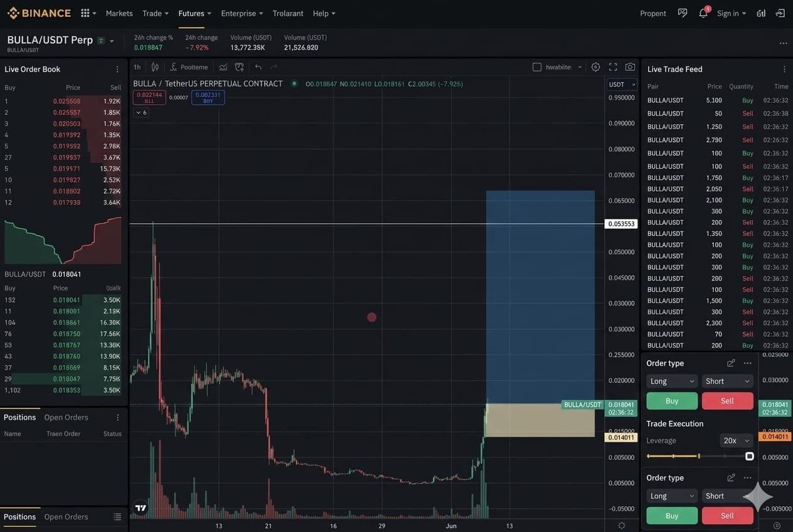This screenshot has height=532, width=793.
Task: Click the alert icon in chart toolbar
Action: 239,67
